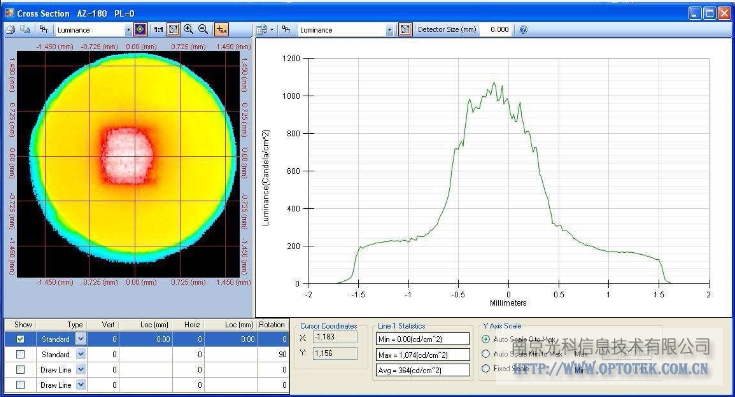735x397 pixels.
Task: Expand Type dropdown in first Standard row
Action: (81, 339)
